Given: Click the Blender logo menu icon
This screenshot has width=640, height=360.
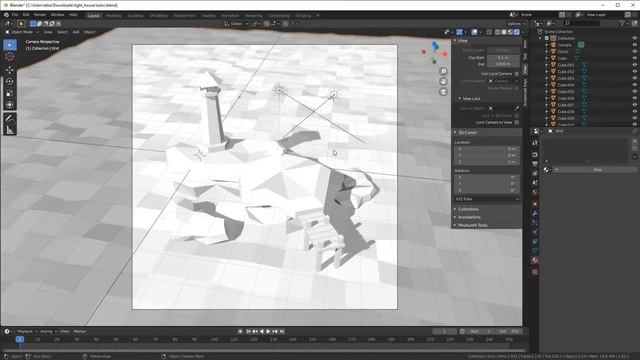Looking at the screenshot, I should pyautogui.click(x=6, y=15).
